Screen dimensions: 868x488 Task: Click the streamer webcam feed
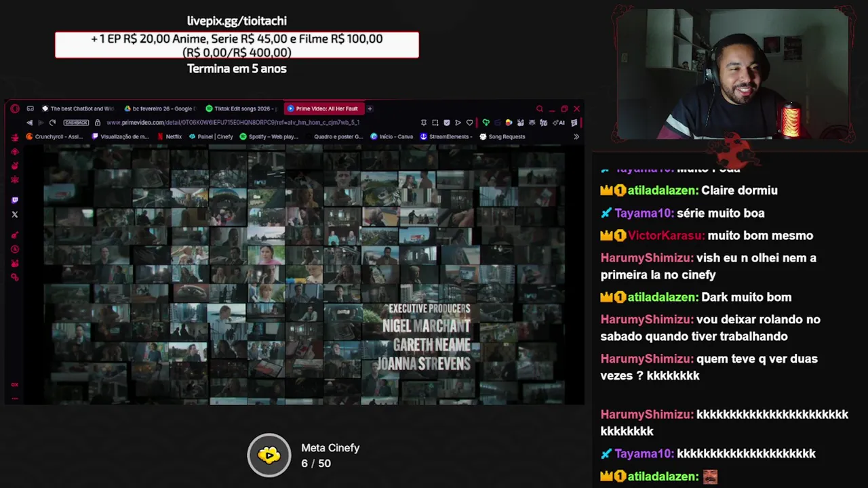[732, 73]
